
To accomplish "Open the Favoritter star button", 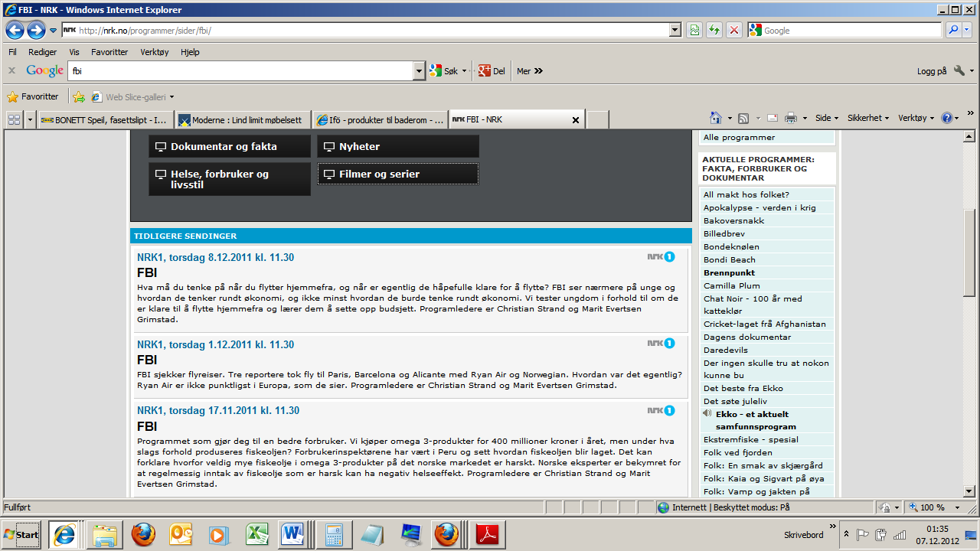I will [x=32, y=97].
